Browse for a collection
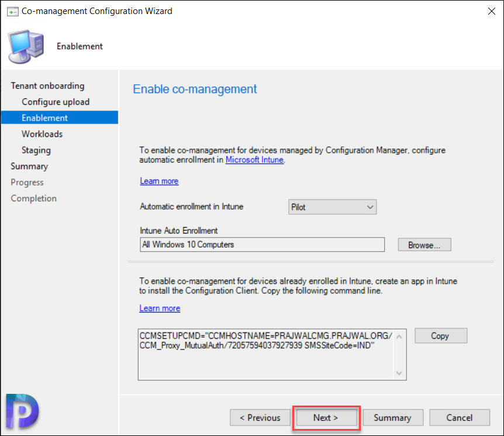Image resolution: width=504 pixels, height=436 pixels. 424,245
